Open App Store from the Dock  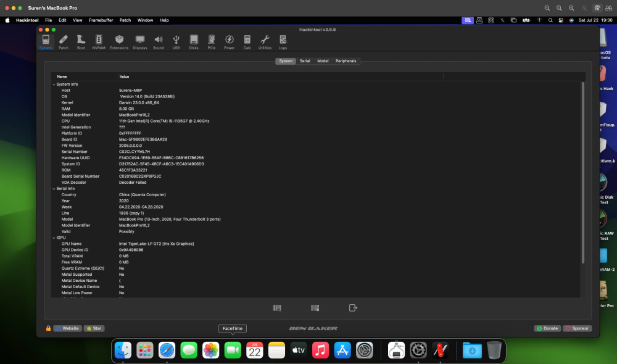(342, 350)
